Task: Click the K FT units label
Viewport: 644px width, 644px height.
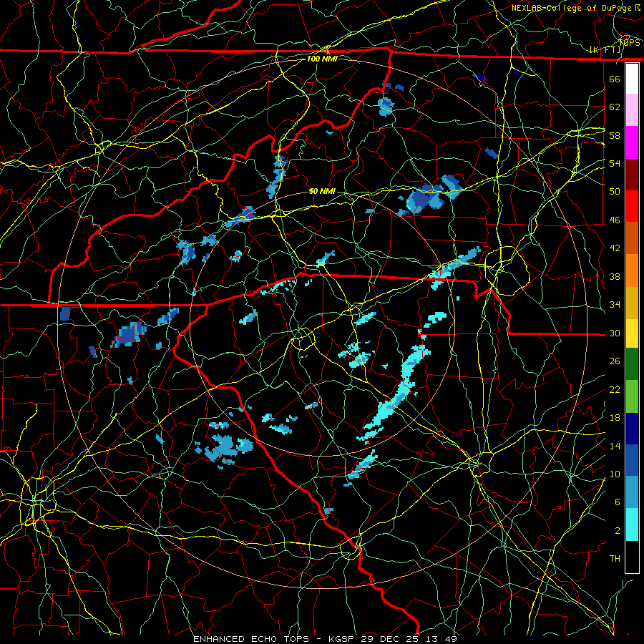Action: 605,50
